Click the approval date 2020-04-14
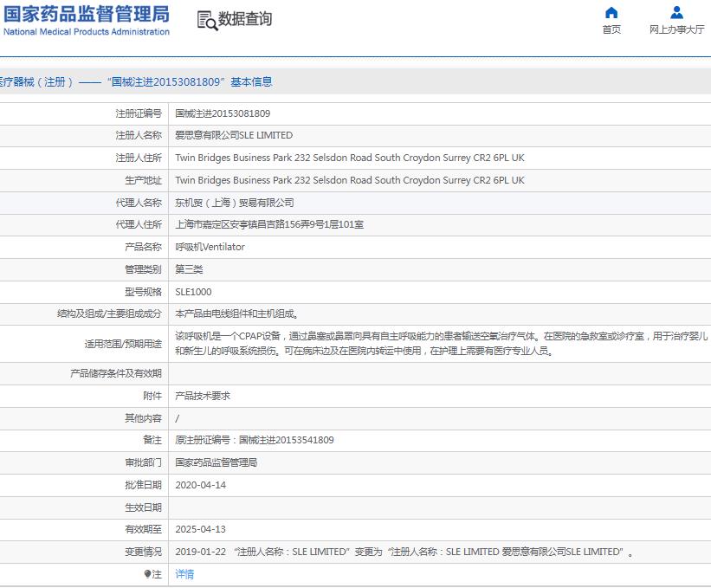Image resolution: width=711 pixels, height=588 pixels. point(200,485)
